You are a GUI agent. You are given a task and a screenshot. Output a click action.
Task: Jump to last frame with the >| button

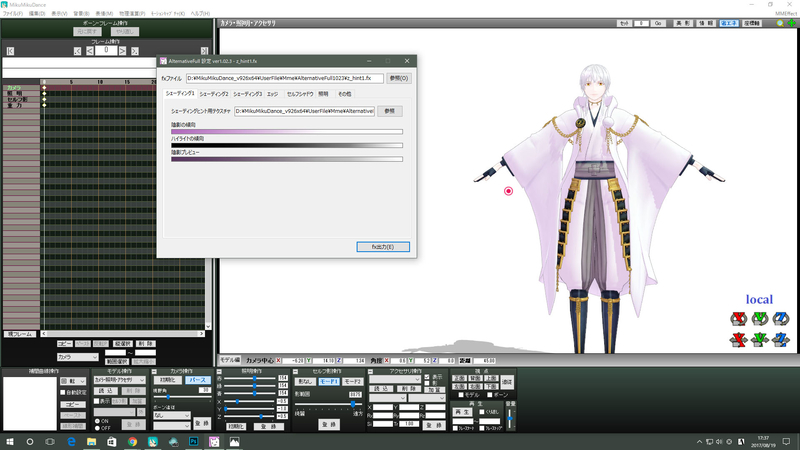tap(205, 51)
